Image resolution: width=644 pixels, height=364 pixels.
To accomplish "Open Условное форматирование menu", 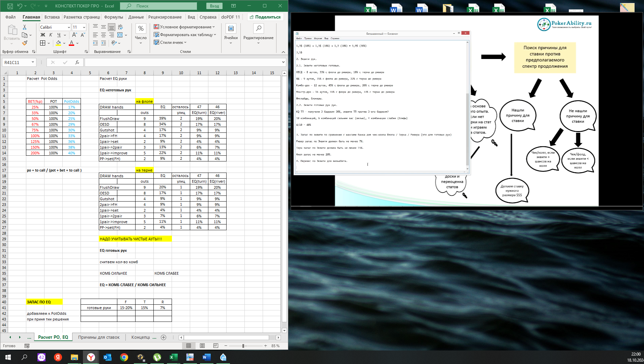I will click(184, 27).
